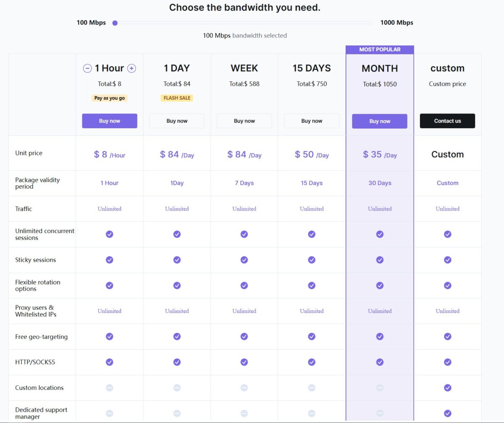Click the 1 DAY plan heading
The height and width of the screenshot is (423, 504).
pyautogui.click(x=177, y=68)
